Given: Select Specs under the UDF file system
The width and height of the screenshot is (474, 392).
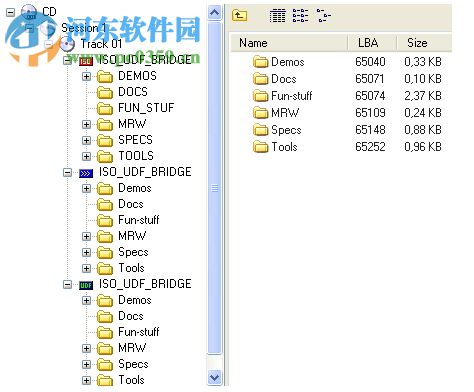Looking at the screenshot, I should point(133,364).
